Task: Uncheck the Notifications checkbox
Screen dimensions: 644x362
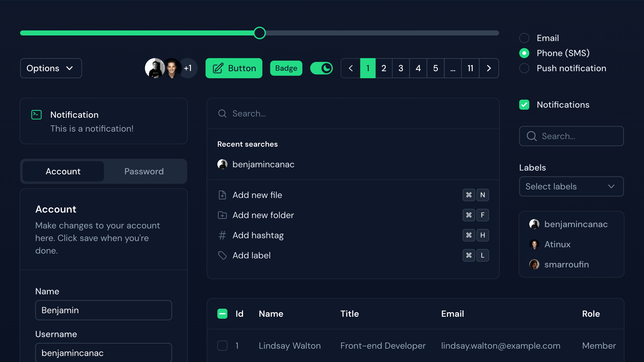Action: point(524,105)
